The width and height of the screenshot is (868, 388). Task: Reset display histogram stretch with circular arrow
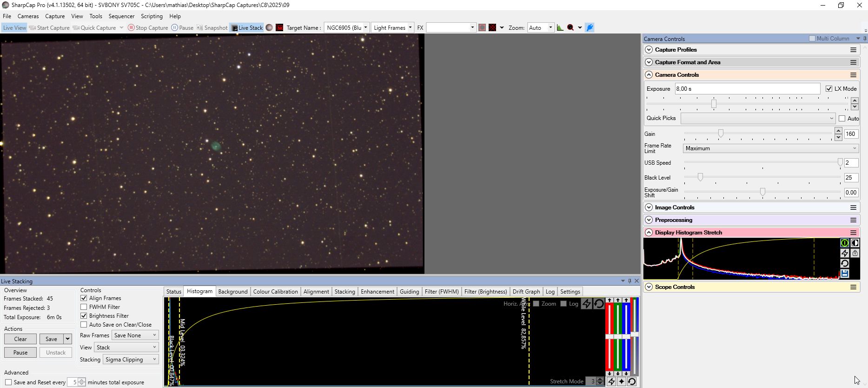click(845, 263)
